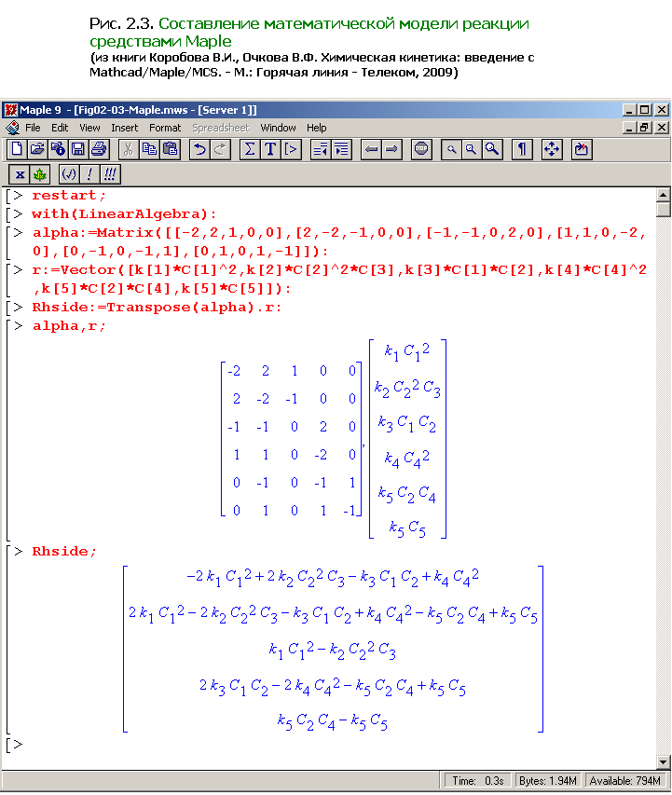Click the Indent section icon

point(342,149)
